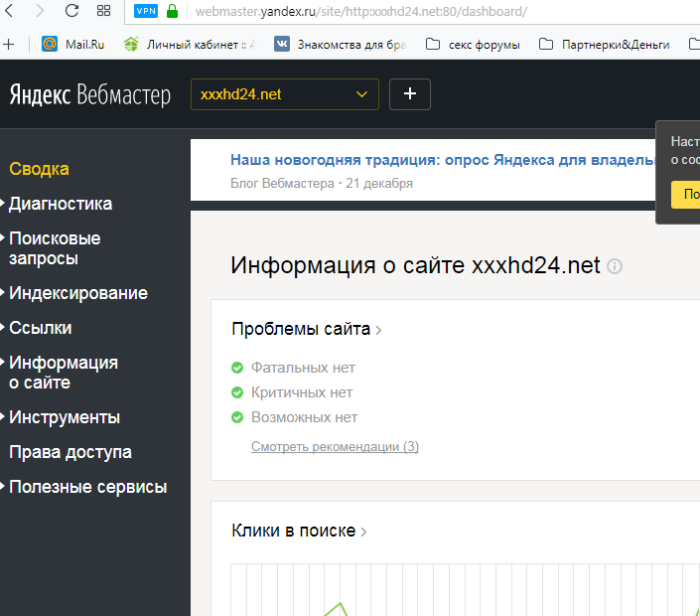Click the green secure padlock icon
This screenshot has height=616, width=700.
[172, 12]
